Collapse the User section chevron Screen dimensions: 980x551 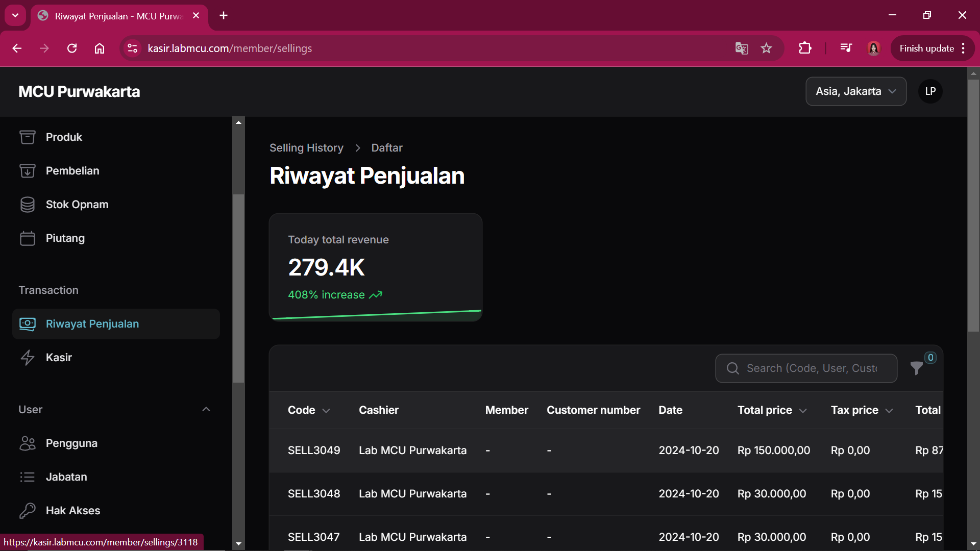click(206, 410)
